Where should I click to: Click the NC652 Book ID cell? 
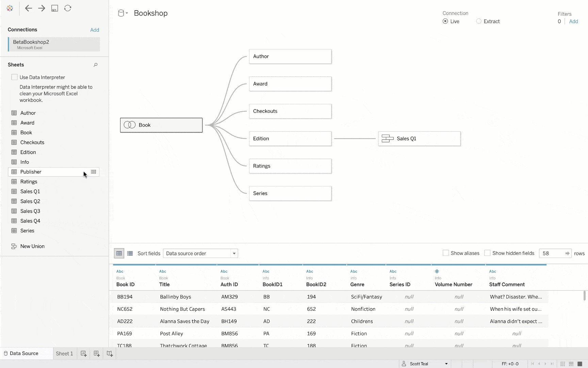(x=125, y=309)
